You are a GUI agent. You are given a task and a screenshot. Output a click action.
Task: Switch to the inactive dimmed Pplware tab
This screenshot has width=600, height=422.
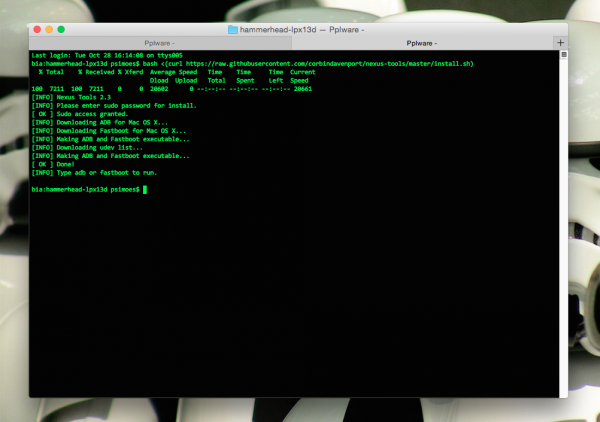click(x=160, y=43)
